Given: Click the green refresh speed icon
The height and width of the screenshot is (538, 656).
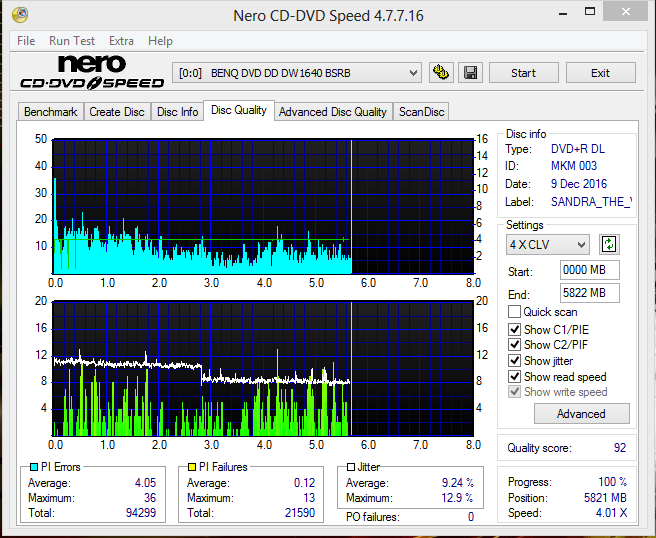Looking at the screenshot, I should (610, 244).
